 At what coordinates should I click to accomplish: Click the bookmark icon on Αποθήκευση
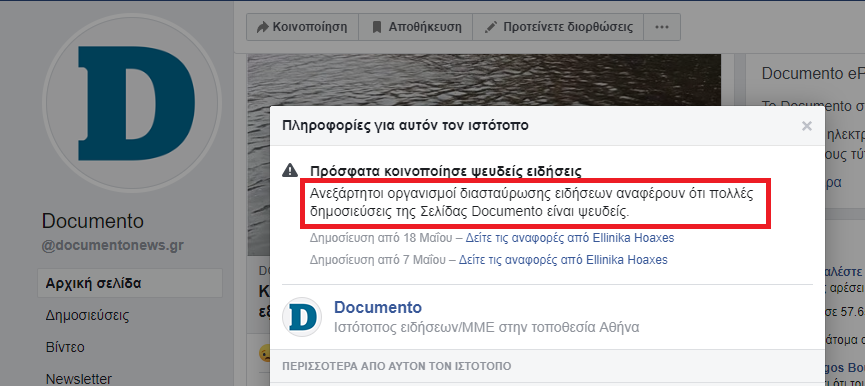tap(377, 27)
